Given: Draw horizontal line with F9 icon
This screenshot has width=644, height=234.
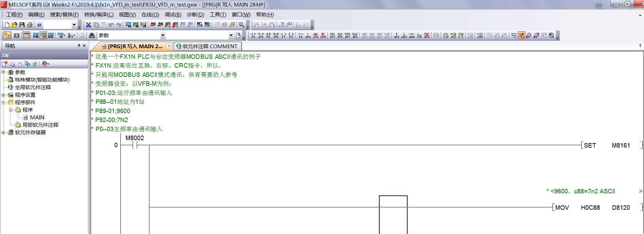Looking at the screenshot, I should 301,36.
